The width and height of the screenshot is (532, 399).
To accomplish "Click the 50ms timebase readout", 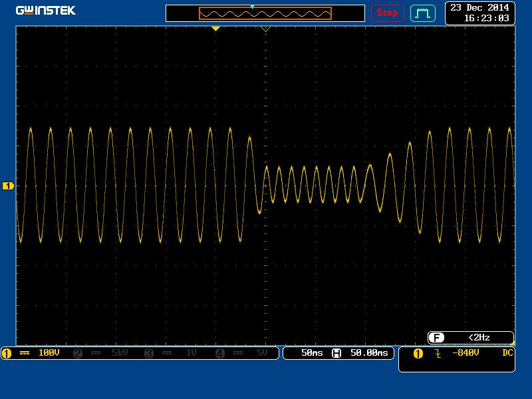I will coord(311,353).
